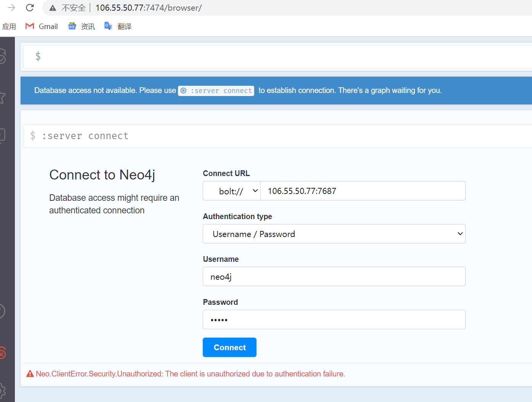Image resolution: width=532 pixels, height=402 pixels.
Task: Click the play icon on :server connect chip
Action: [x=184, y=91]
